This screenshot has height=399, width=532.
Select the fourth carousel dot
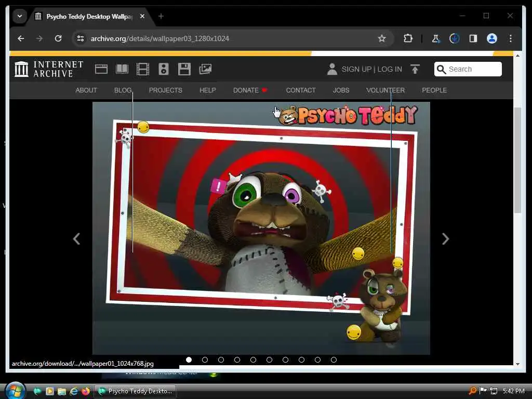click(237, 360)
